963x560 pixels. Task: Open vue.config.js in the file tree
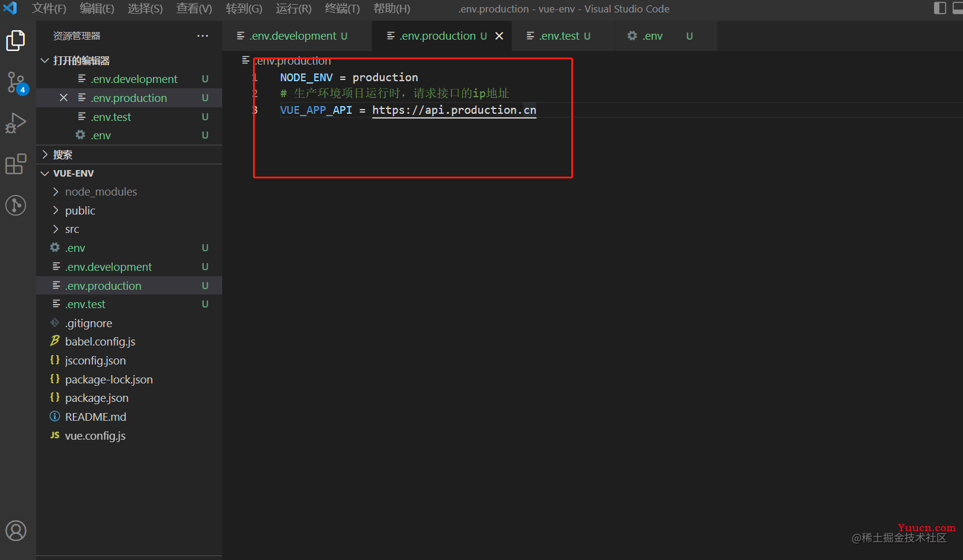pos(129,436)
